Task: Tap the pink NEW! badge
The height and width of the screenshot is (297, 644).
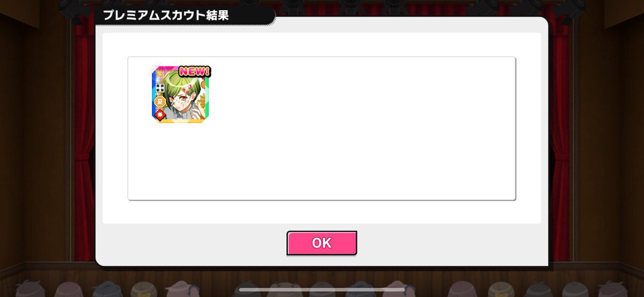Action: click(194, 71)
